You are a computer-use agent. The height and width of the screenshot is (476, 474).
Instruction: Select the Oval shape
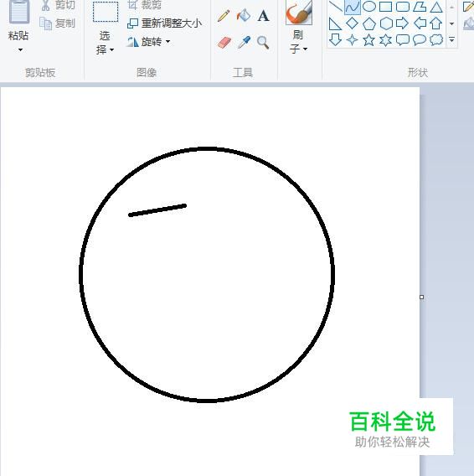(x=369, y=7)
